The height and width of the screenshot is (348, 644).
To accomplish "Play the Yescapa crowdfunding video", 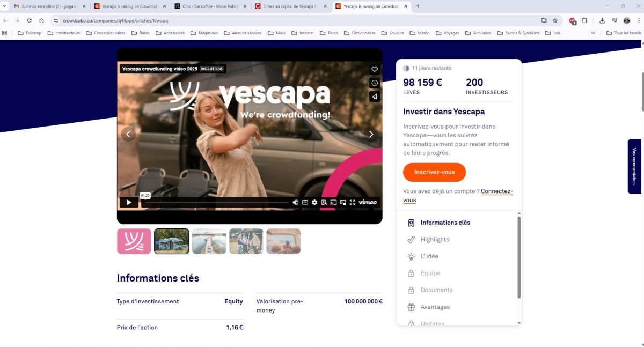I will (x=129, y=202).
